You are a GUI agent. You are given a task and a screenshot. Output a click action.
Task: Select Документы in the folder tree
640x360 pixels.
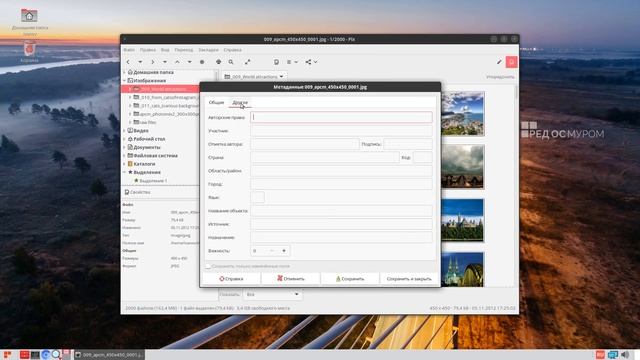pos(147,147)
